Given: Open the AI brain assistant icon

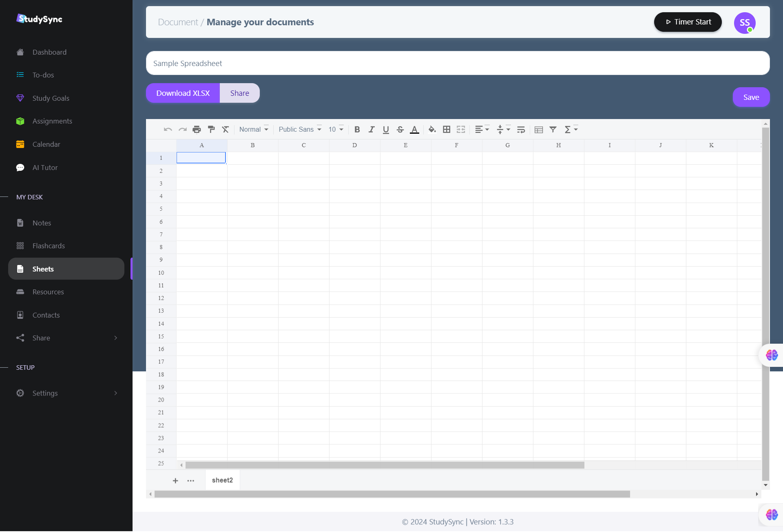Looking at the screenshot, I should tap(772, 355).
